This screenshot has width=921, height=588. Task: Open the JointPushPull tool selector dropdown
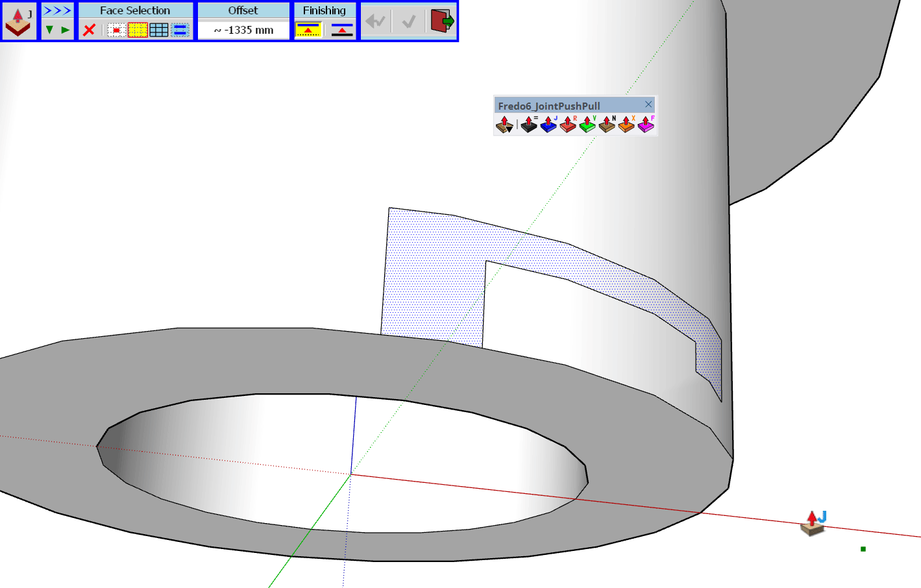tap(19, 21)
